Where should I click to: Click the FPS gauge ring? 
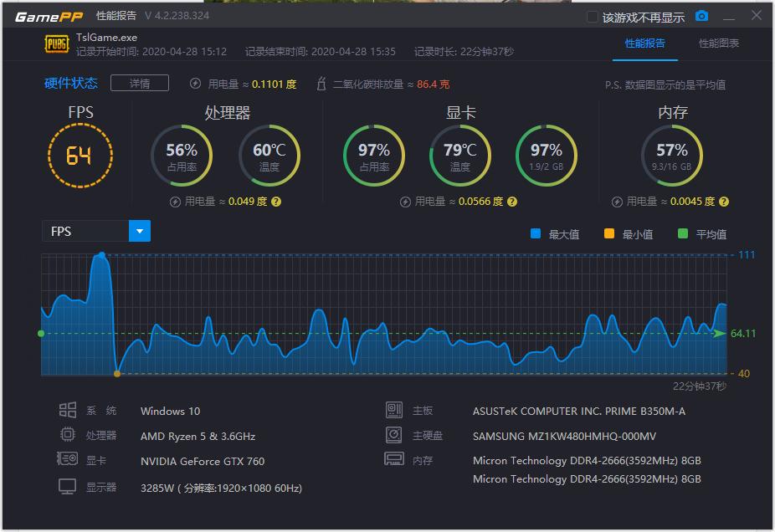tap(80, 156)
